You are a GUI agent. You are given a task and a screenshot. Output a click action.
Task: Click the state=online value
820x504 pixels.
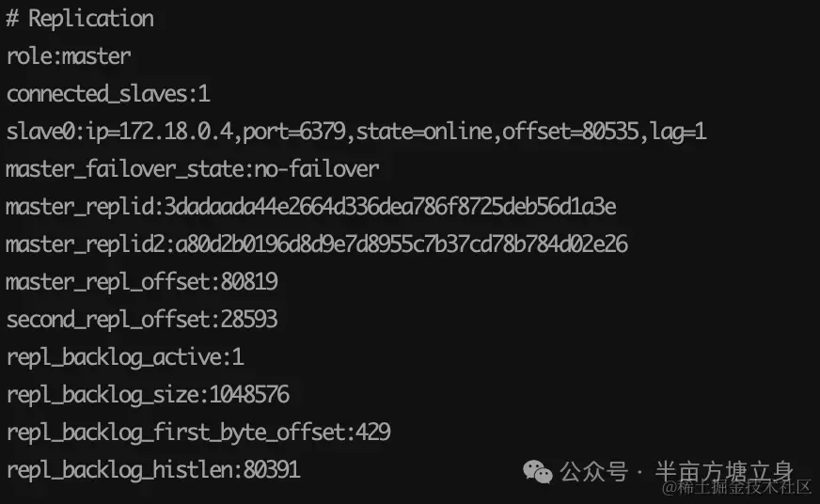(424, 132)
